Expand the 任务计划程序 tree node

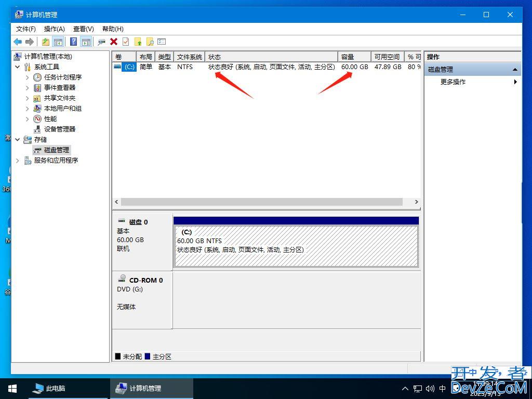(28, 77)
